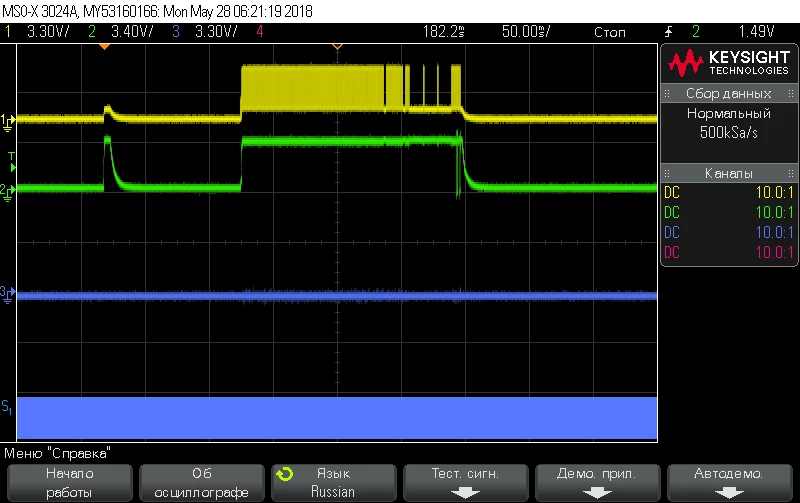Click the Об осциллографе softkey

(x=202, y=483)
